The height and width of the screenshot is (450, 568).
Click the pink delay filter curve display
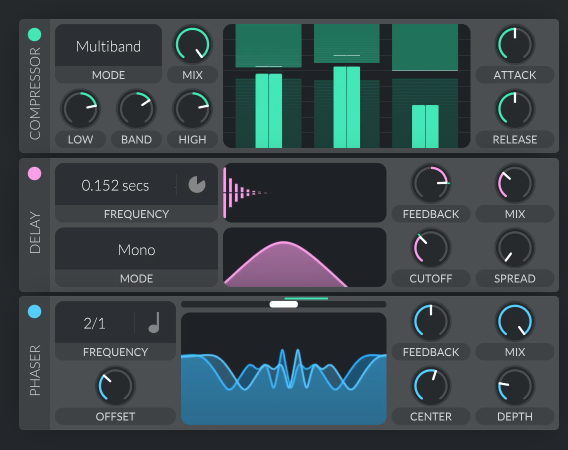[x=304, y=257]
